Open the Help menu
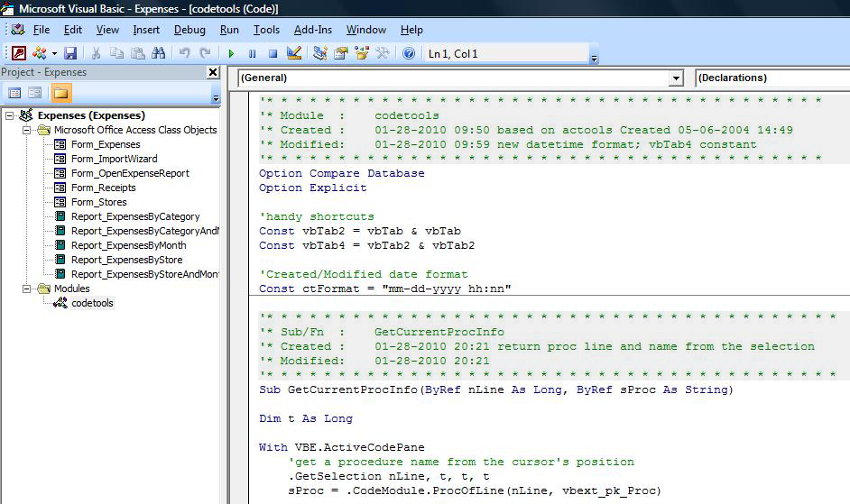 coord(411,30)
